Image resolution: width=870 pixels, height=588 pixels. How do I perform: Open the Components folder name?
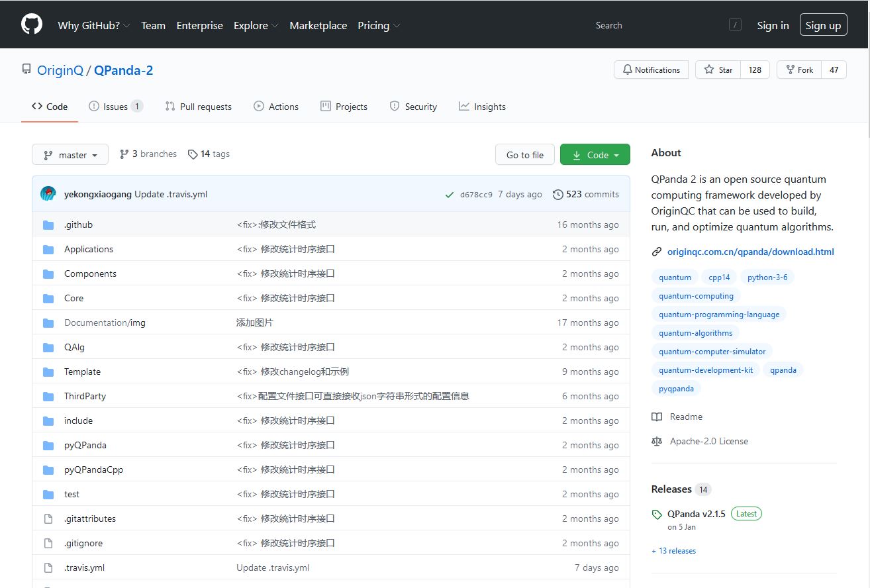coord(90,274)
